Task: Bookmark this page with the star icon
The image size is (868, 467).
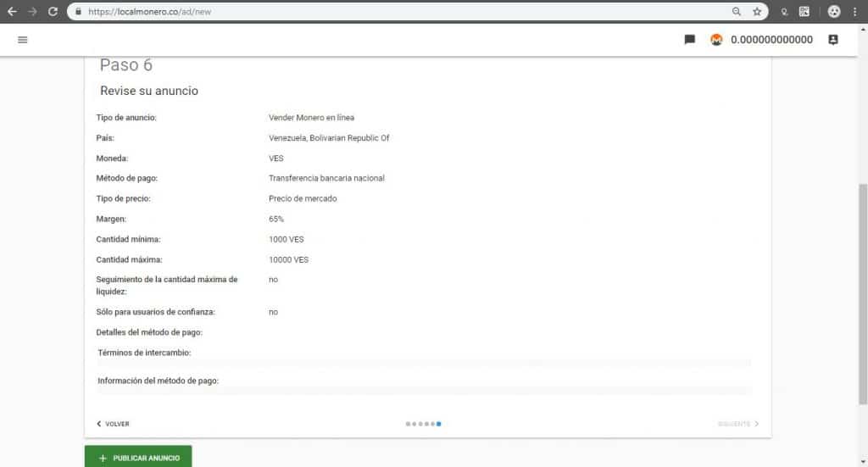Action: [x=757, y=12]
